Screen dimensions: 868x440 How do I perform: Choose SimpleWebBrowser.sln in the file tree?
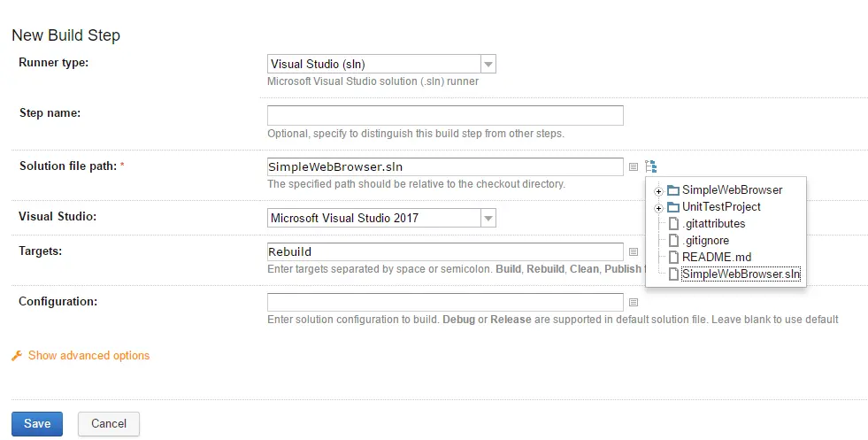click(741, 274)
